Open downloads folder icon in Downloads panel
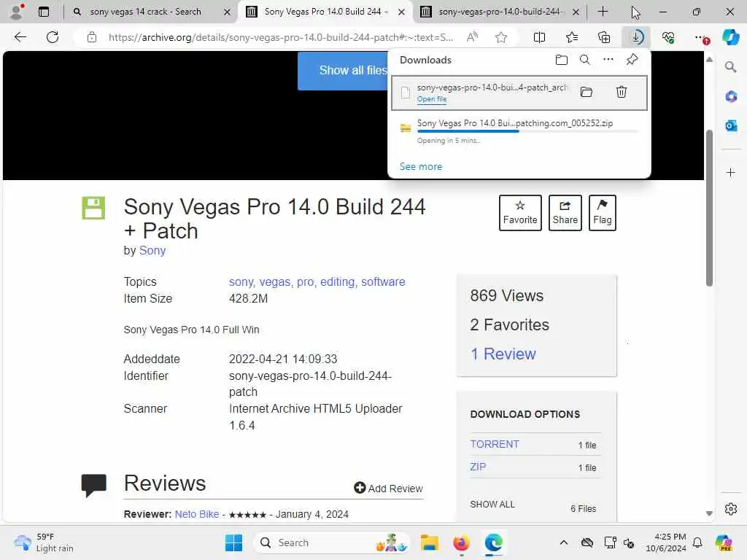Screen dimensions: 747x560 click(x=562, y=60)
